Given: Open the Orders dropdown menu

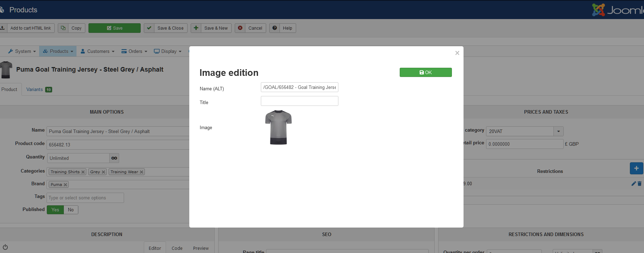Looking at the screenshot, I should click(134, 51).
